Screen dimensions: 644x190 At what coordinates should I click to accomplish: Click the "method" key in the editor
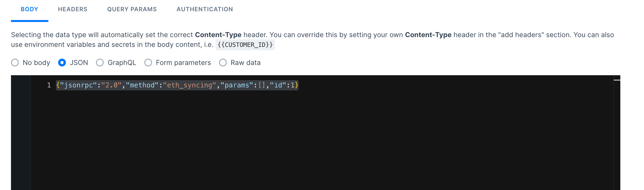pyautogui.click(x=142, y=85)
